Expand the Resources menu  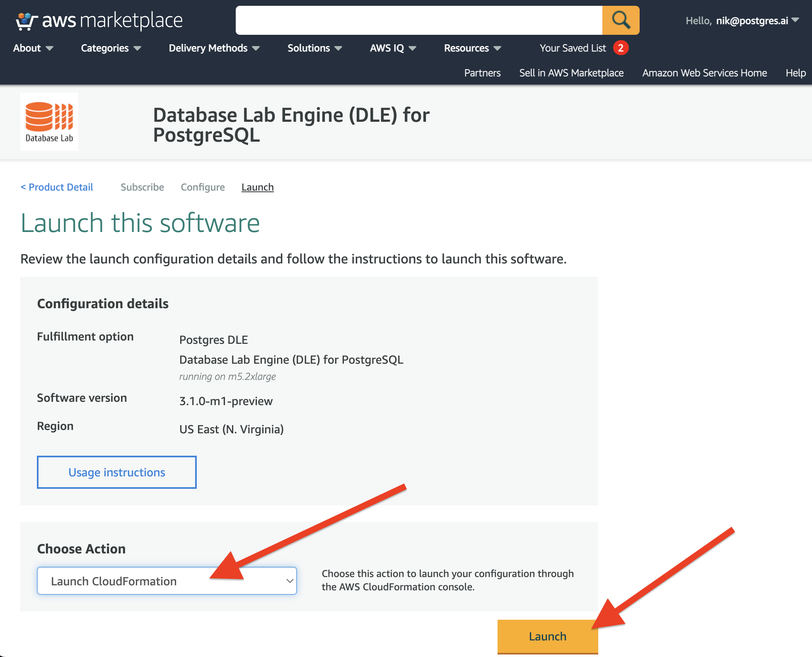click(x=473, y=48)
